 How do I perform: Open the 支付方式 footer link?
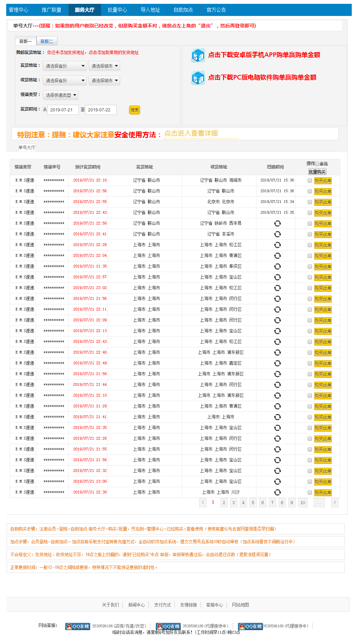pos(163,605)
